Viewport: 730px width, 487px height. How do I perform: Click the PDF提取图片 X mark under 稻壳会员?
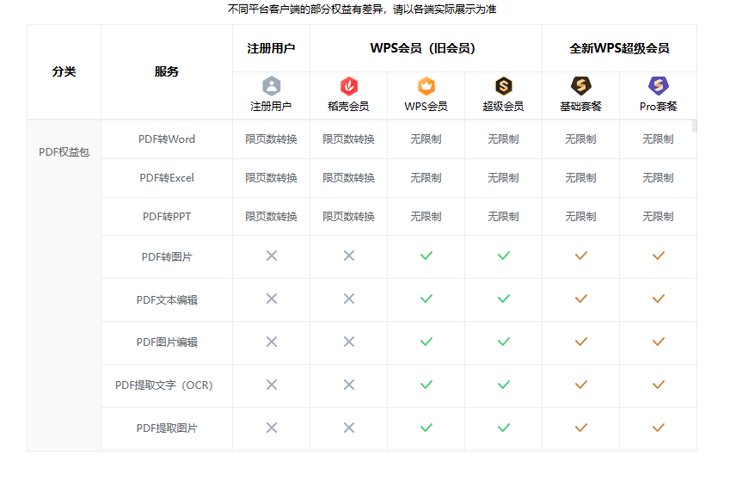click(x=348, y=428)
